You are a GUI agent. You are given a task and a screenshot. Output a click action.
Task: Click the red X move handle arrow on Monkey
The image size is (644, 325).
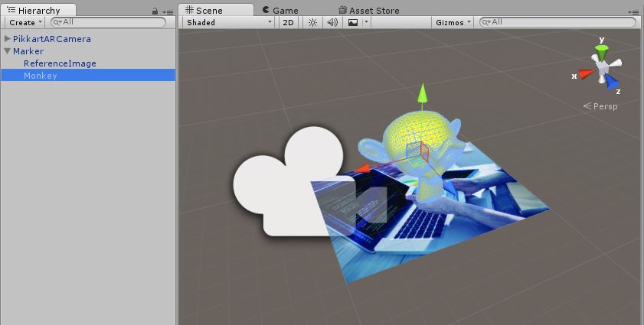pyautogui.click(x=362, y=168)
